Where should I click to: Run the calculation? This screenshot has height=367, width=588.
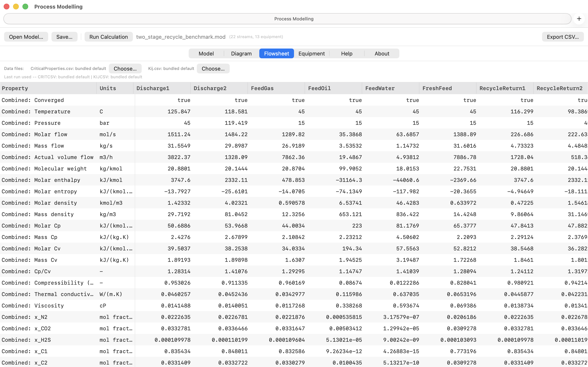pyautogui.click(x=109, y=37)
